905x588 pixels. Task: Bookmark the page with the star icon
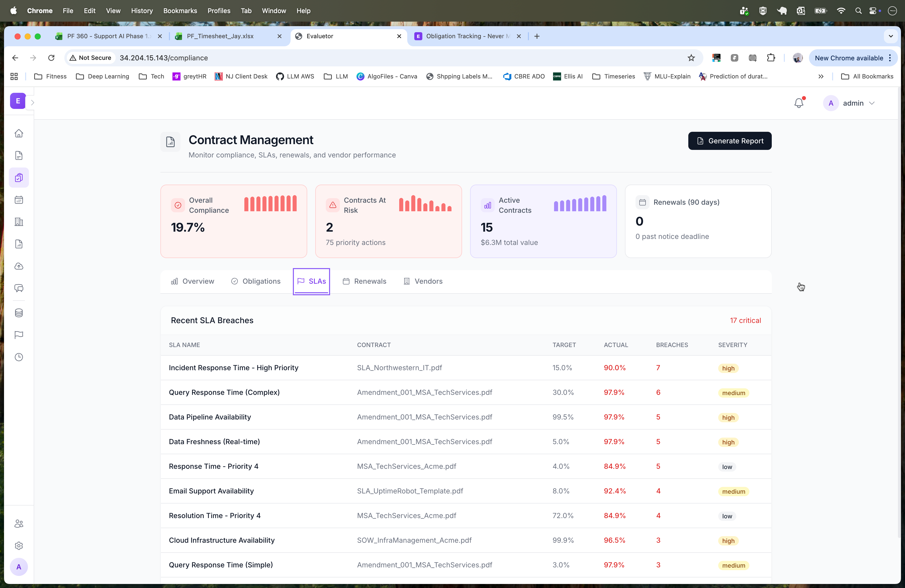691,58
